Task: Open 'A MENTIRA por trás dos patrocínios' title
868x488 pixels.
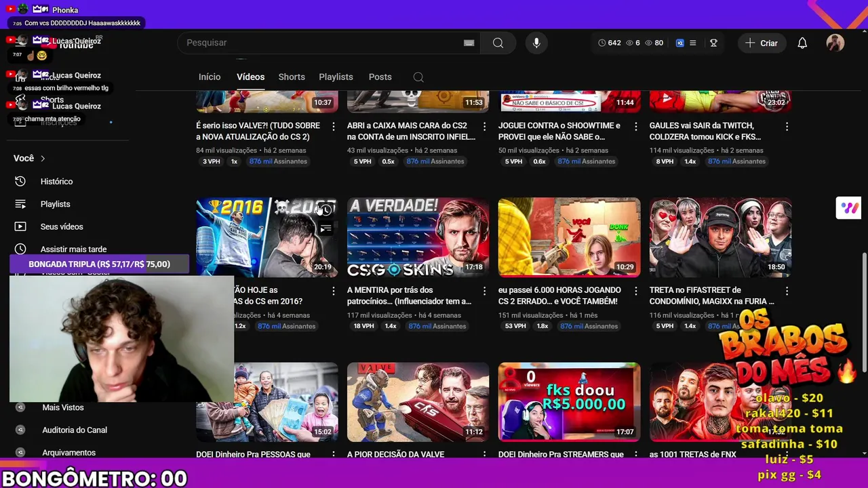Action: click(x=409, y=296)
